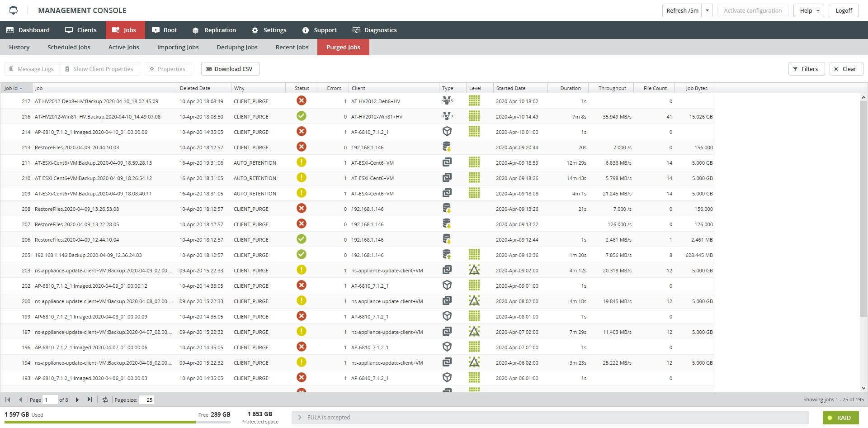This screenshot has width=868, height=428.
Task: Expand the EULA status message chevron
Action: click(300, 418)
